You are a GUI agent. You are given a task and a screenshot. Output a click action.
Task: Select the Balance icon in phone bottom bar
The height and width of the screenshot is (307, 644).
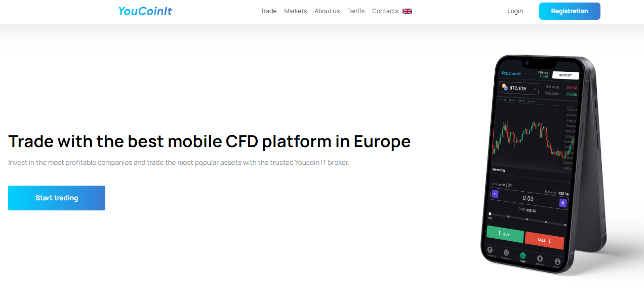click(540, 259)
